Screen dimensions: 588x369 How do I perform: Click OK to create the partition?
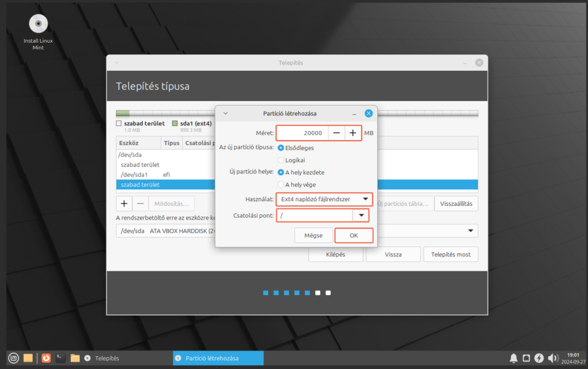point(354,236)
